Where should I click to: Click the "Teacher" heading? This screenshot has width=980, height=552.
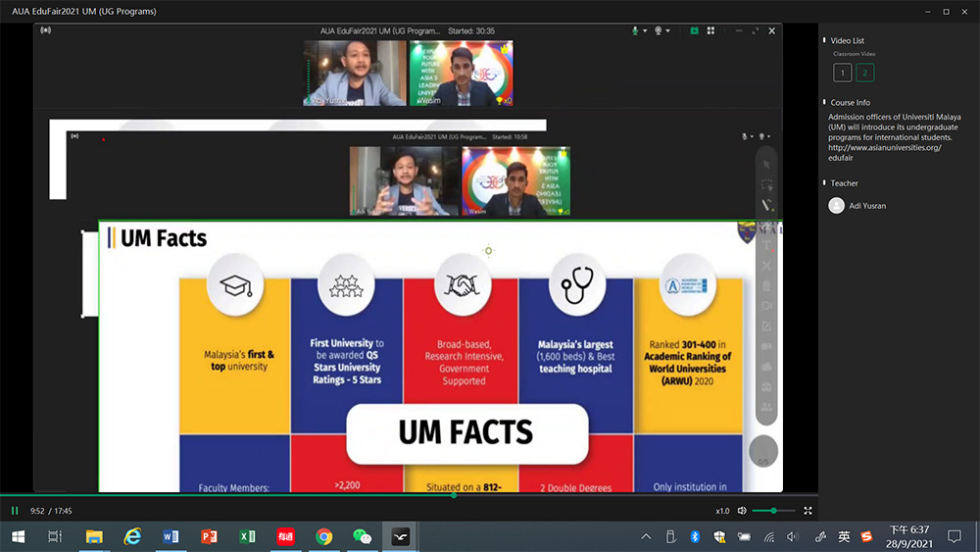[x=844, y=183]
